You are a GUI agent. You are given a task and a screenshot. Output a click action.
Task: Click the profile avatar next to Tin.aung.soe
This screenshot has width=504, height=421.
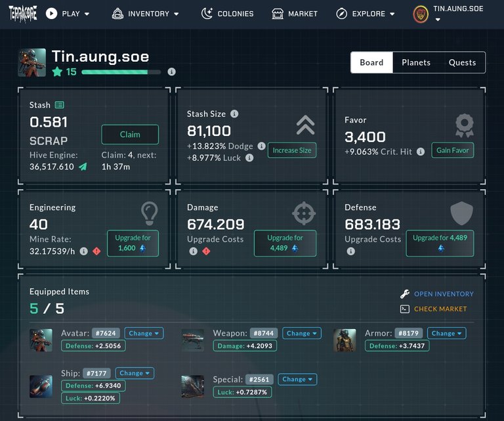pos(31,62)
